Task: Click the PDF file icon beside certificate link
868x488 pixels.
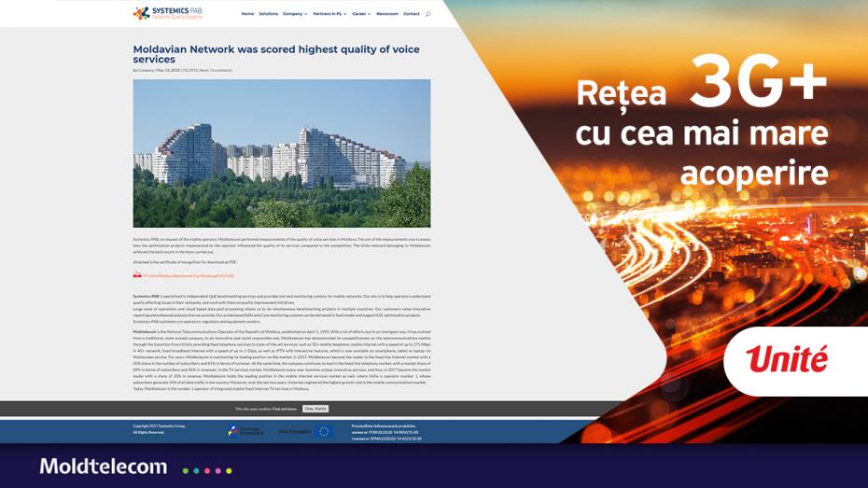Action: tap(136, 274)
